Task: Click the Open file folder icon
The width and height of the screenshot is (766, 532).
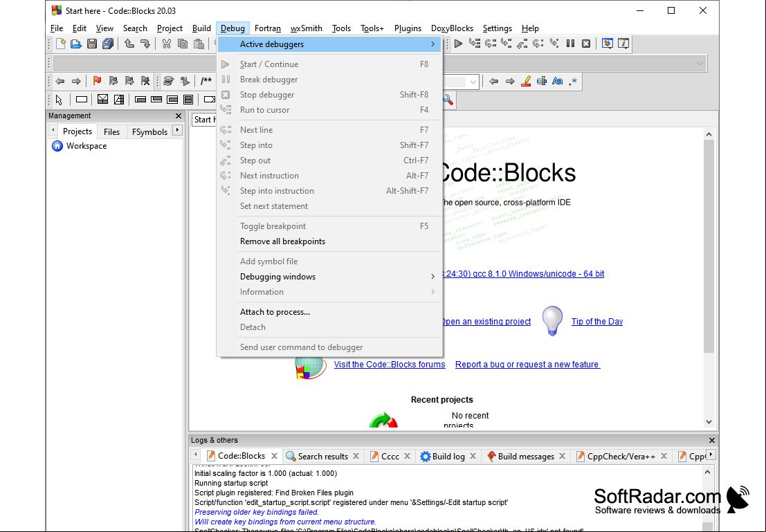Action: pyautogui.click(x=75, y=44)
